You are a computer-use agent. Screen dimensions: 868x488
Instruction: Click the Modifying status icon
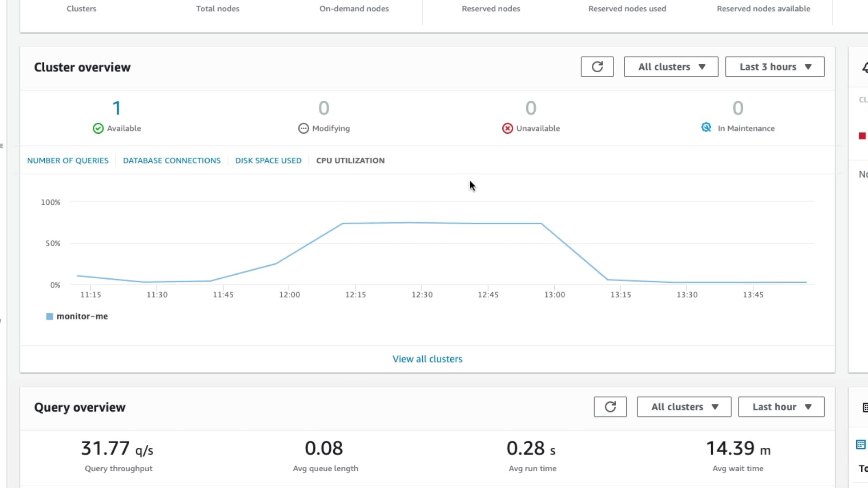click(303, 128)
